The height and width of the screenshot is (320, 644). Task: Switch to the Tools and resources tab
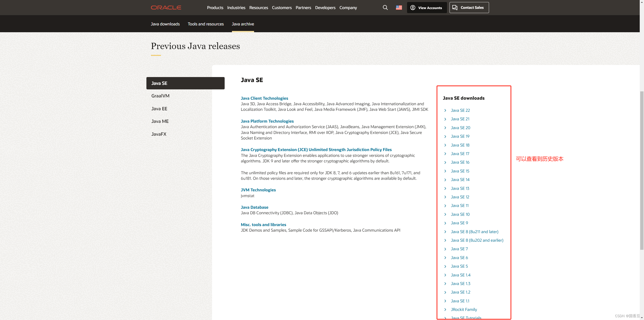pos(206,24)
